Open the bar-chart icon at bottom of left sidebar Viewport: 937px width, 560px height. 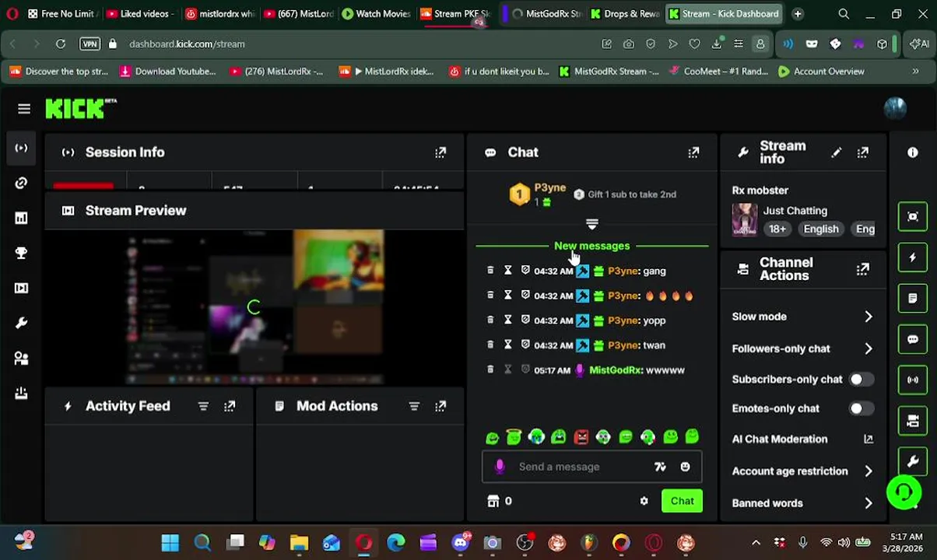[x=21, y=393]
